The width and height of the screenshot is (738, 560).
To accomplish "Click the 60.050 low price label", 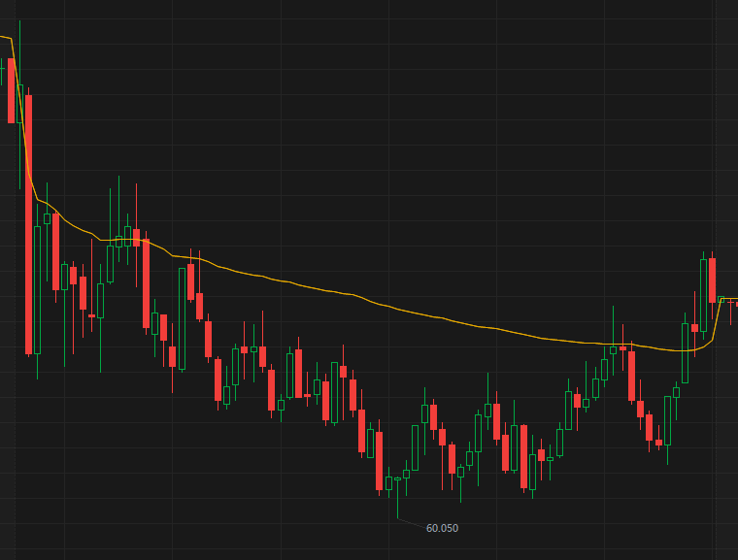I will coord(442,528).
